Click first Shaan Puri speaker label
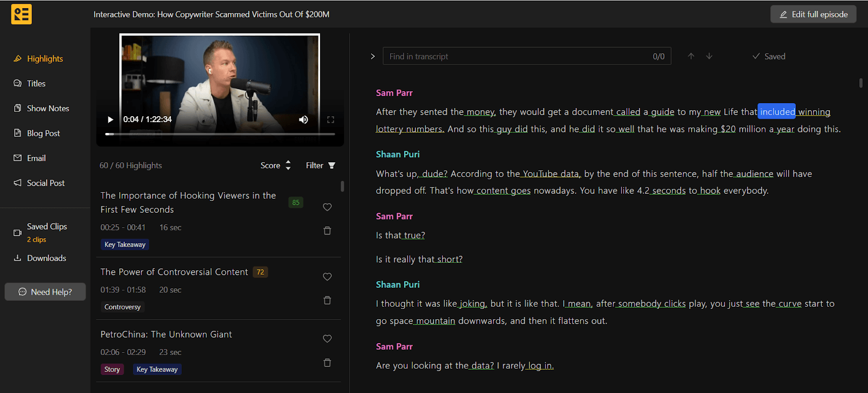868x393 pixels. pos(398,154)
